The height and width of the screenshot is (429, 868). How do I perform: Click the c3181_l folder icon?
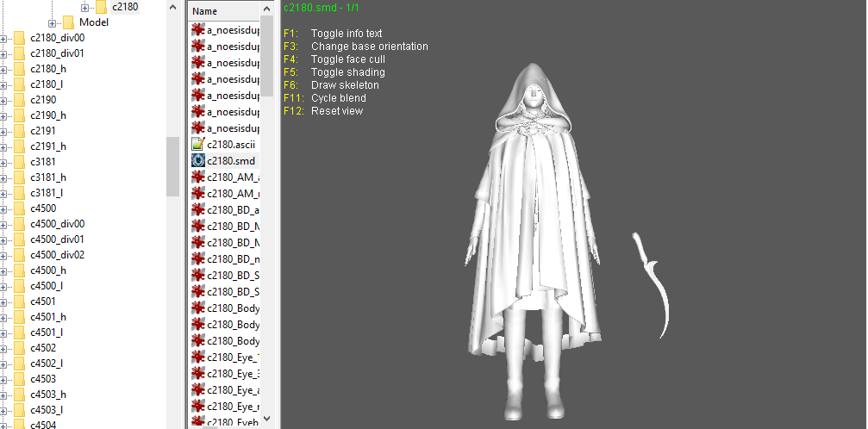point(19,193)
